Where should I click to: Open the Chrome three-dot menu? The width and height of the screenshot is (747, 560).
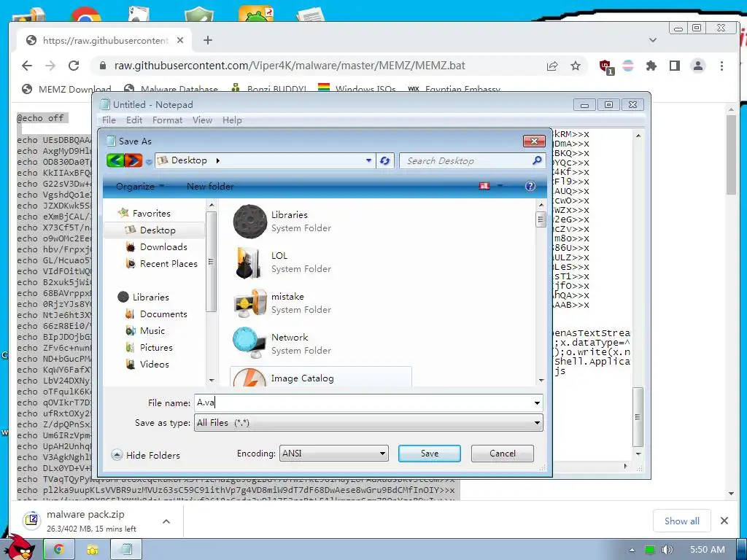721,66
